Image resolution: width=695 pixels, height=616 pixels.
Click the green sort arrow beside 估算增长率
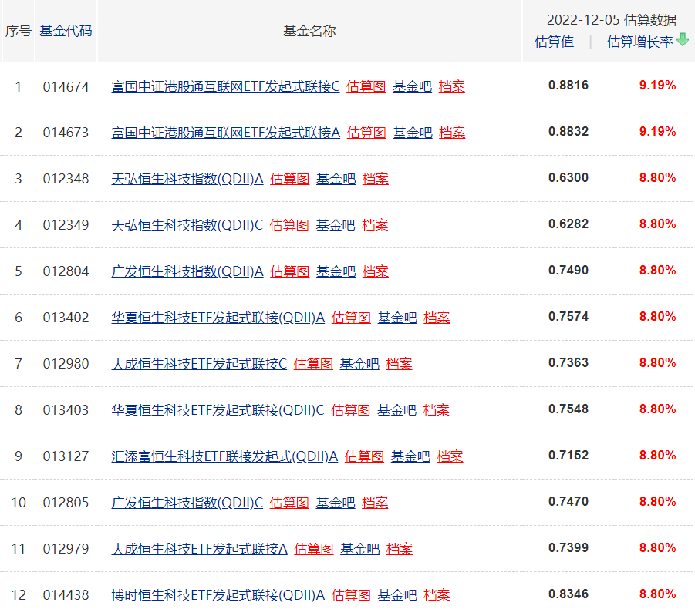(683, 39)
